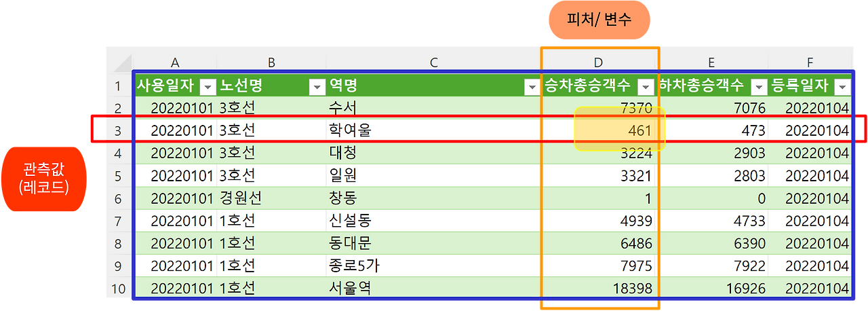Select the cell with value 18398
The width and height of the screenshot is (868, 311).
point(599,288)
